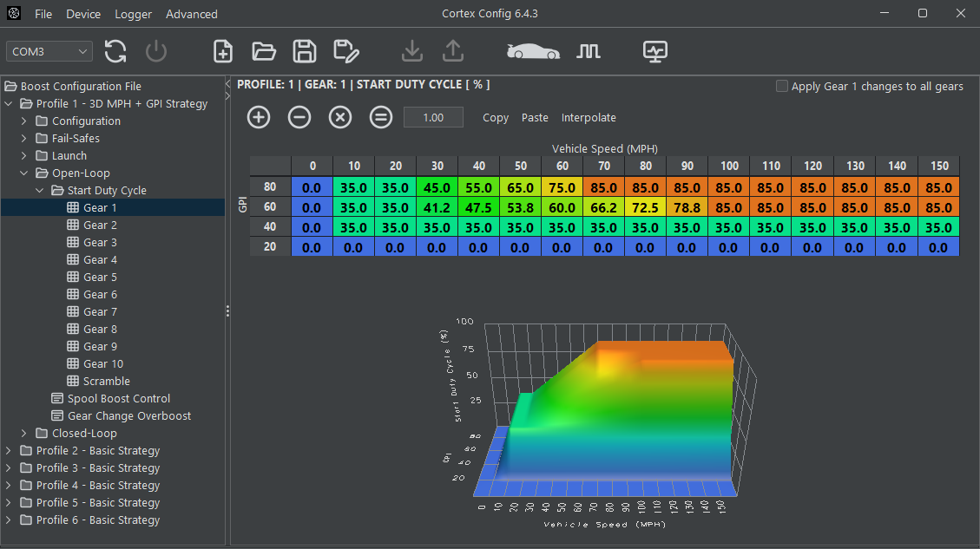This screenshot has height=549, width=980.
Task: Expand the Fail-Safes folder
Action: (x=24, y=138)
